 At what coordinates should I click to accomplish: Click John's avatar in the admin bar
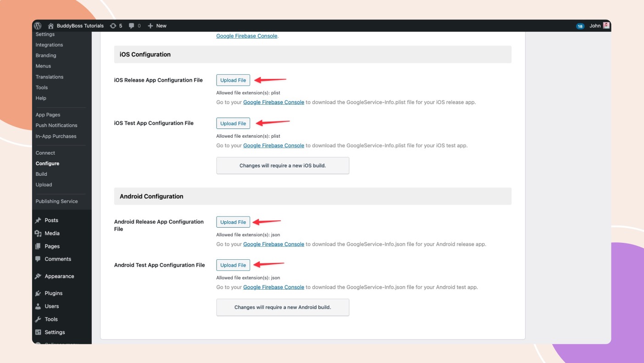(606, 26)
